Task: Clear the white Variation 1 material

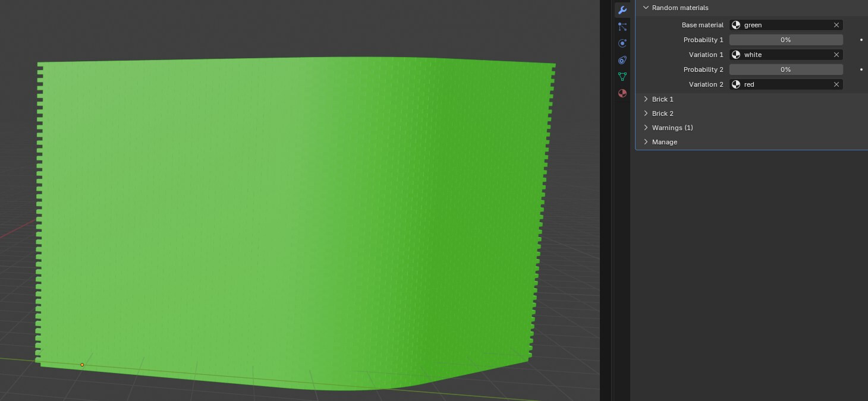Action: point(836,55)
